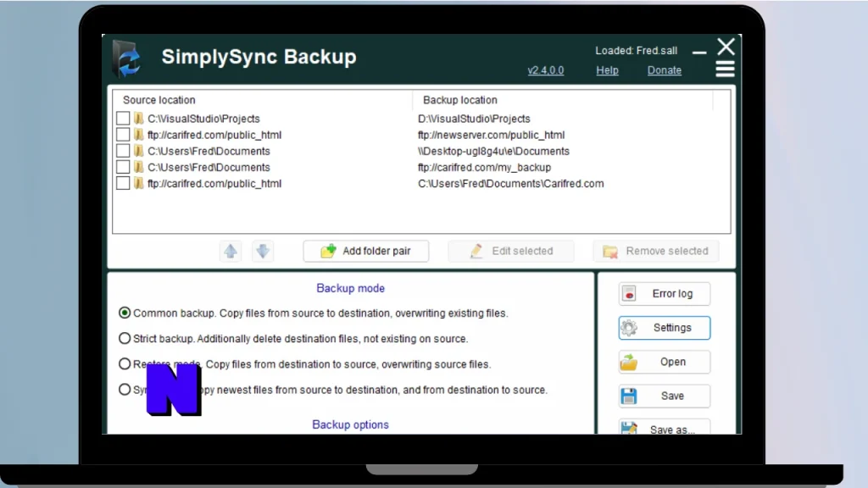Screen dimensions: 868x488
Task: Click the SimplySync Backup logo icon
Action: tap(127, 58)
